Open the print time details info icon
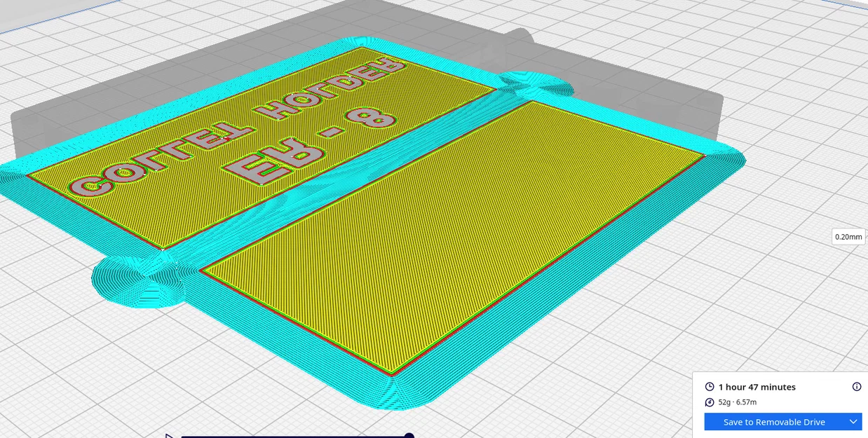868x438 pixels. coord(857,387)
